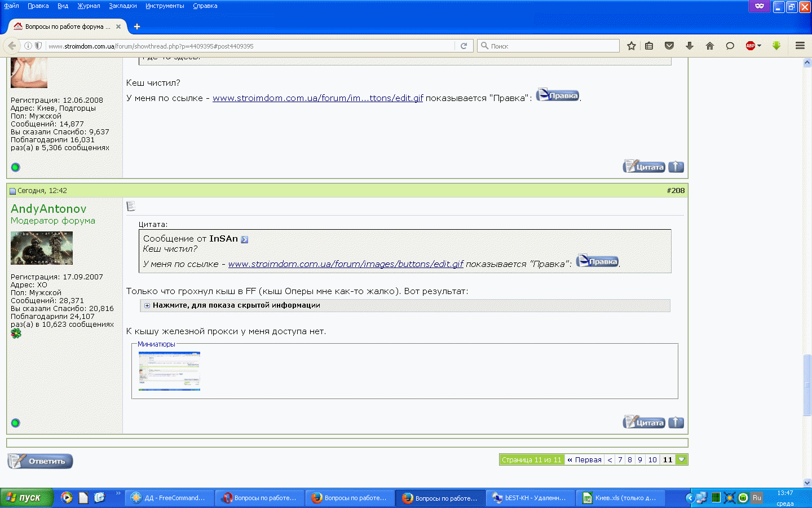Image resolution: width=812 pixels, height=508 pixels.
Task: Toggle the tracking protection shield in address bar
Action: (x=39, y=46)
